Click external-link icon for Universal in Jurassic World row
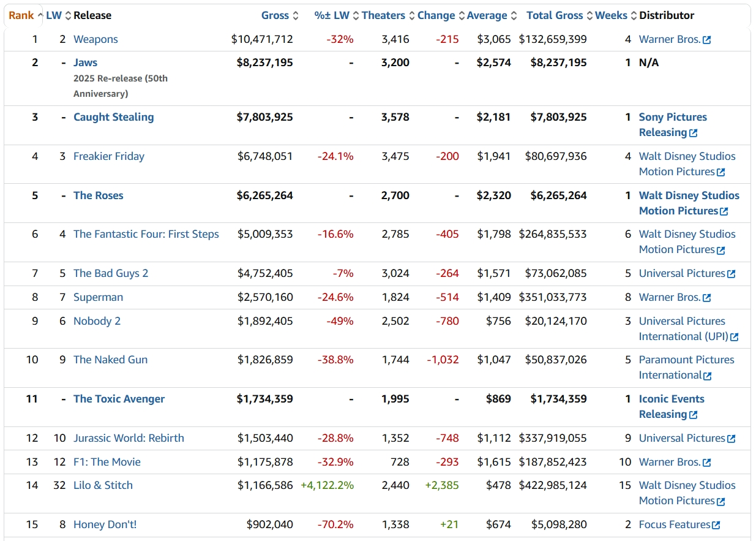 (x=731, y=439)
